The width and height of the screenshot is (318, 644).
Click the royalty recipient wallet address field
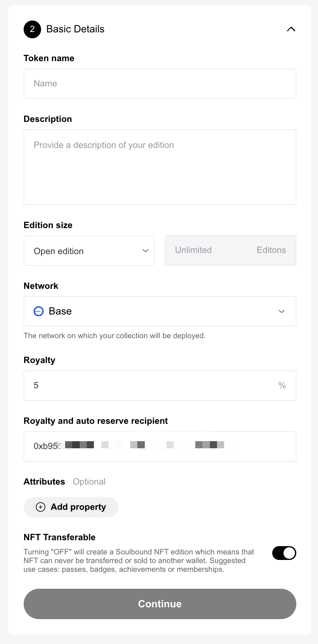pyautogui.click(x=160, y=446)
